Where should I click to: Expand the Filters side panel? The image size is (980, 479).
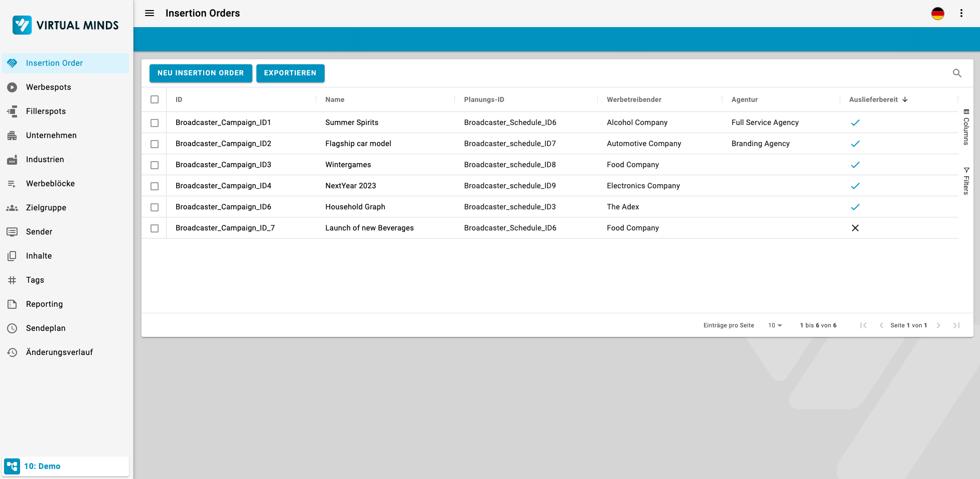tap(966, 181)
